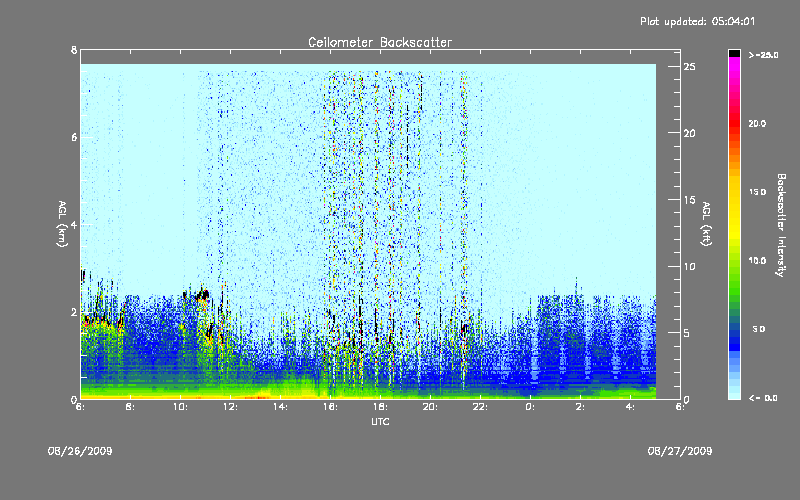Select the ">=25.0" colorbar label

[764, 55]
